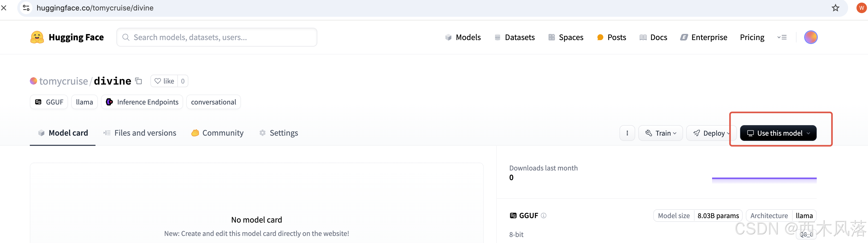The image size is (868, 243).
Task: Click the No model card heading
Action: coord(256,220)
